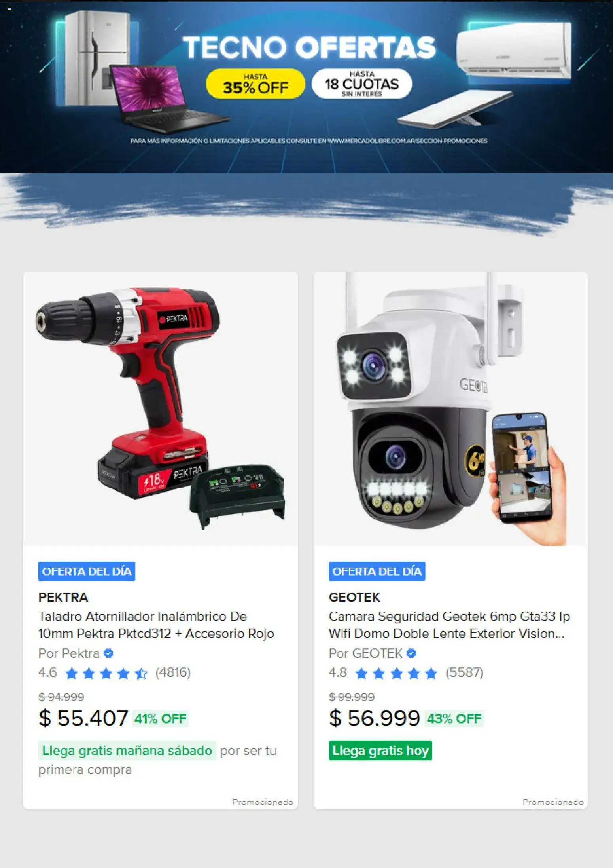This screenshot has width=613, height=868.
Task: Click the $ 55.407 price
Action: 83,718
